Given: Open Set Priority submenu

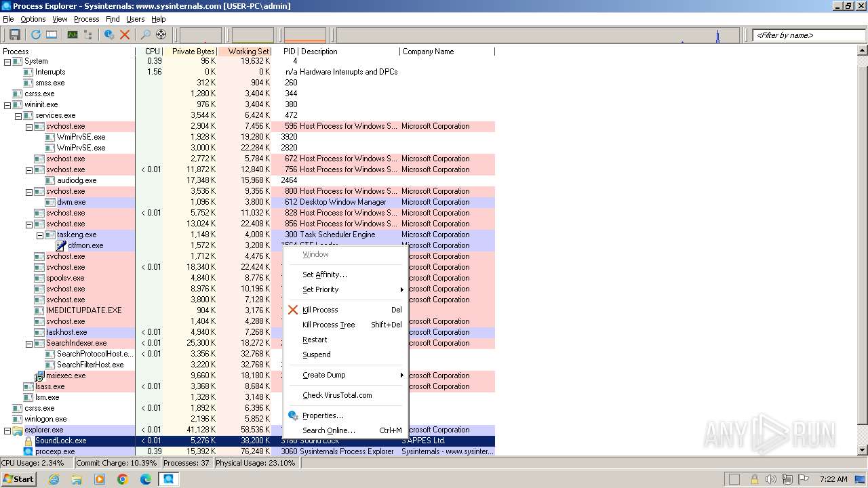Looking at the screenshot, I should pyautogui.click(x=345, y=289).
